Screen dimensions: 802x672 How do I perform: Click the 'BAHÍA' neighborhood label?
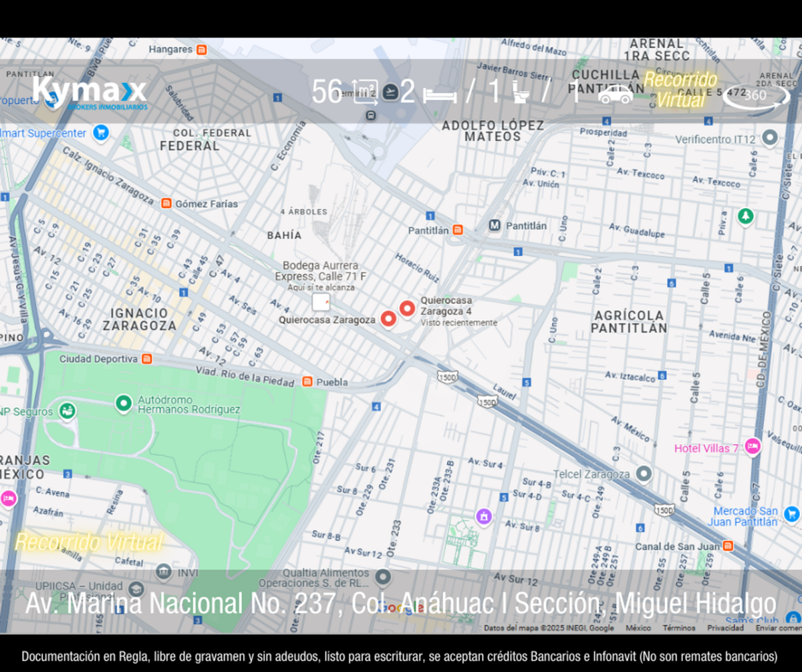coord(284,235)
